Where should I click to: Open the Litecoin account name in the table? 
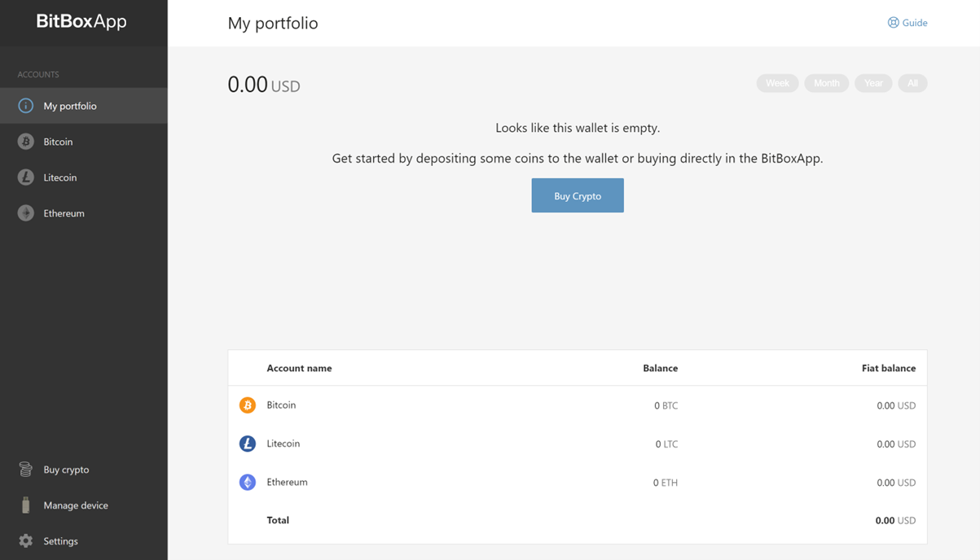[283, 444]
